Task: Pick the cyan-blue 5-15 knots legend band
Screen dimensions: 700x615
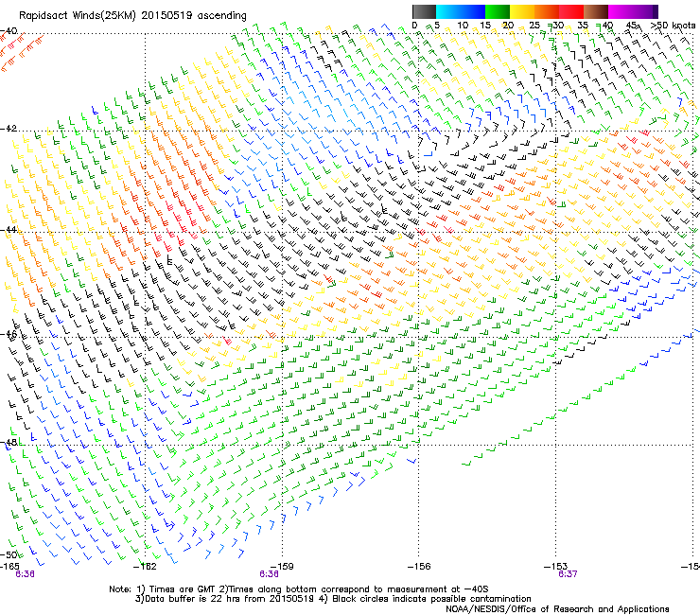Action: (x=461, y=11)
